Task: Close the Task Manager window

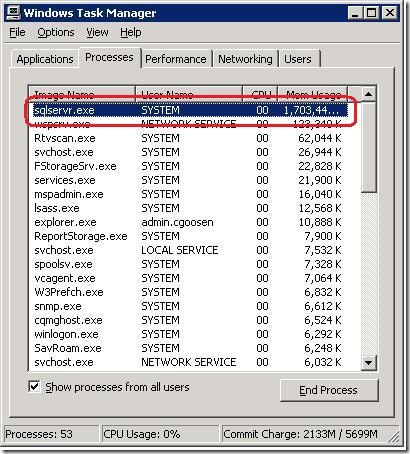Action: coord(389,13)
